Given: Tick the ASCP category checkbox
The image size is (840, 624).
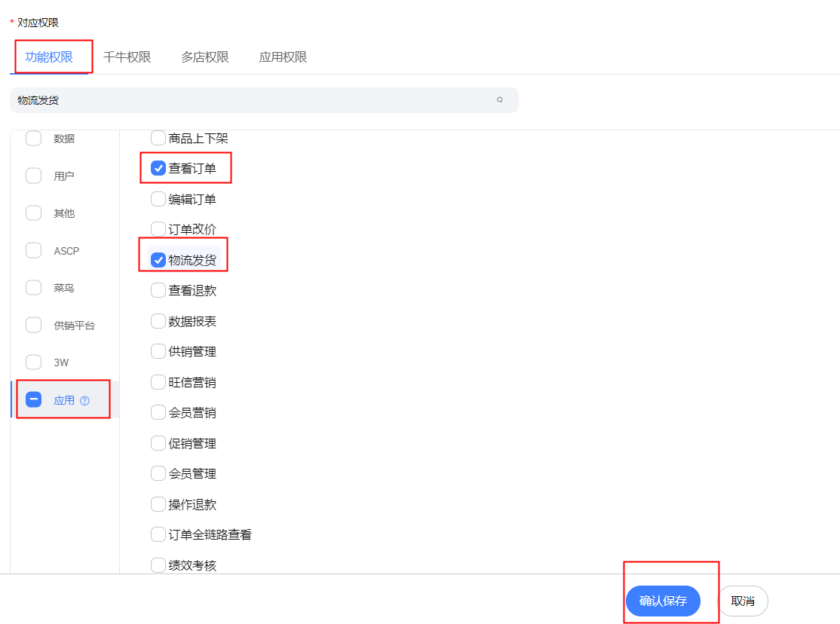Looking at the screenshot, I should [x=34, y=250].
